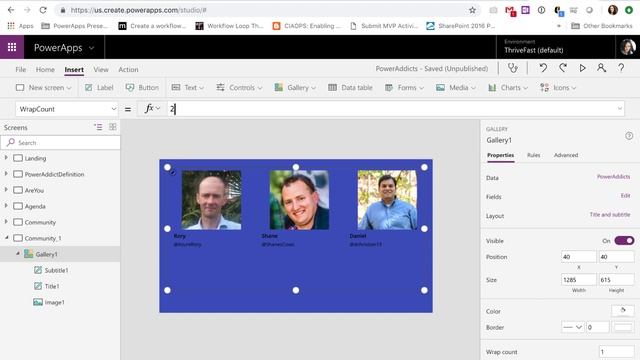The height and width of the screenshot is (360, 640).
Task: Insert a Label control
Action: point(99,87)
